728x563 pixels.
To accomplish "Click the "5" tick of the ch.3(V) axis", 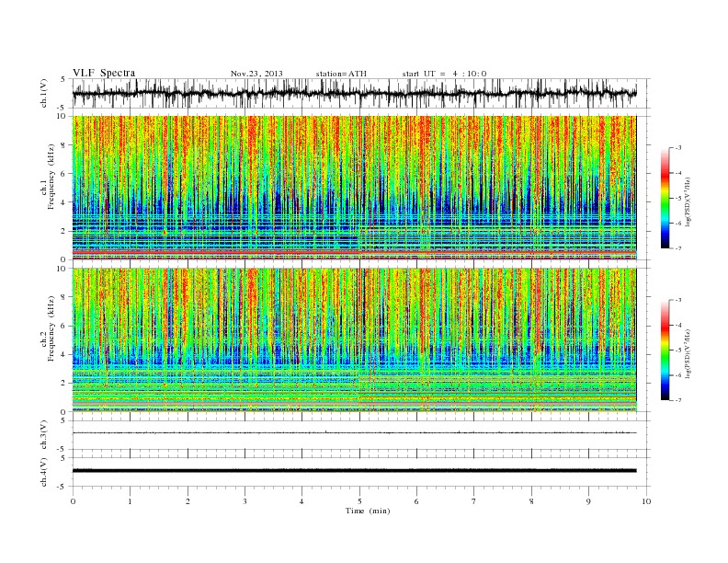I will click(63, 420).
